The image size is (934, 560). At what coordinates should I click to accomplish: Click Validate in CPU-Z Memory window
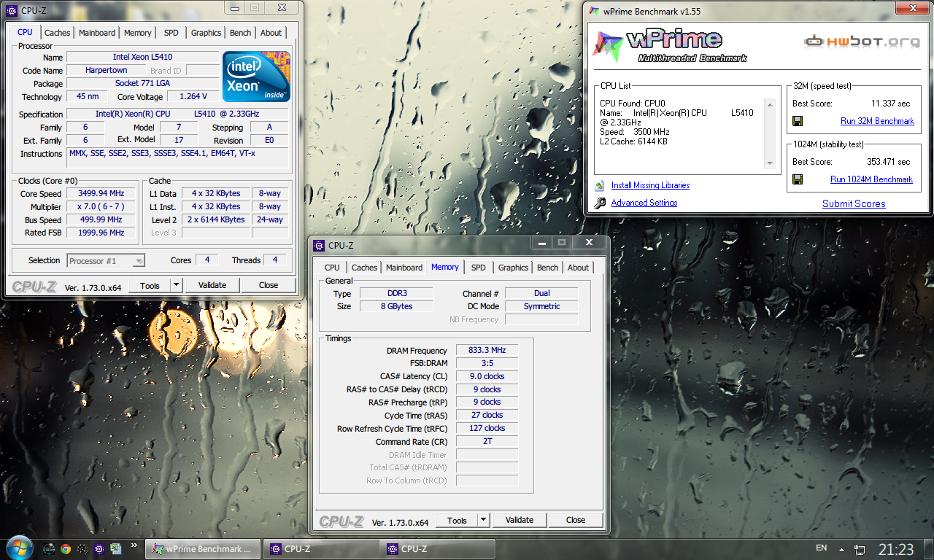point(520,520)
